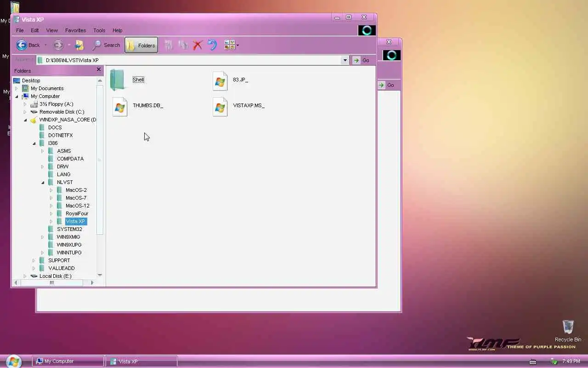Open the Search pane
588x368 pixels.
tap(106, 45)
